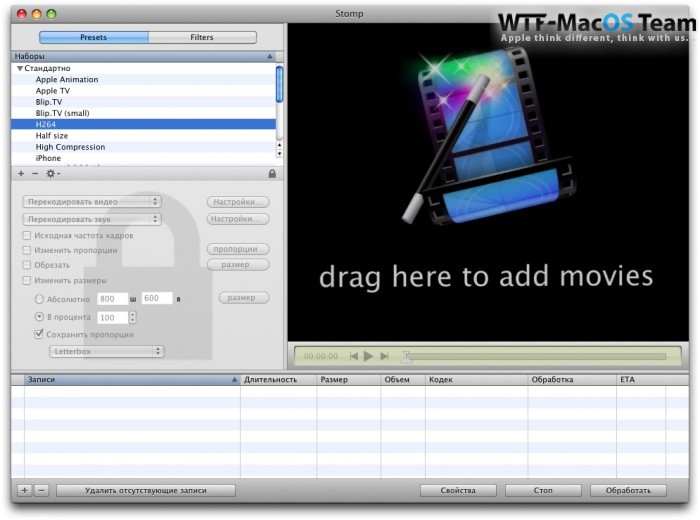
Task: Click the step forward frame icon
Action: [384, 356]
